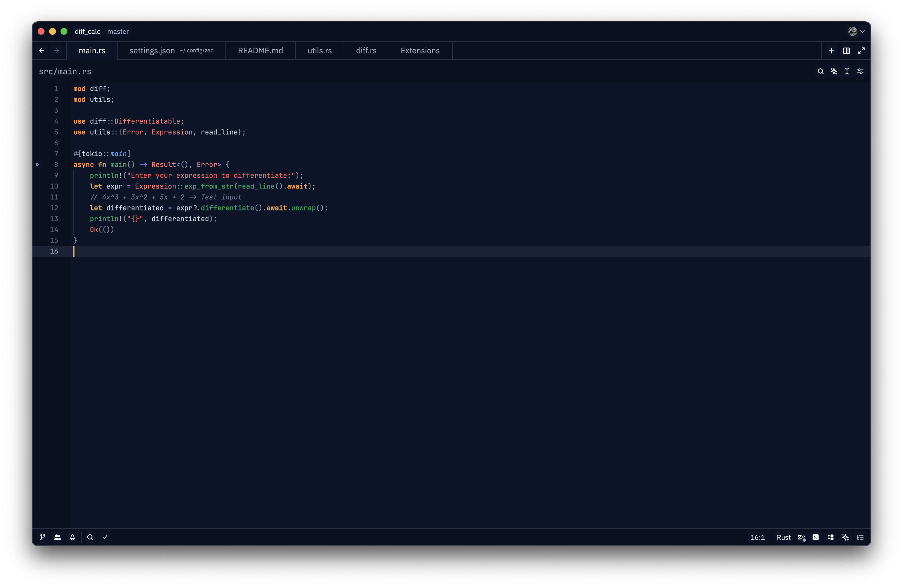Toggle the outline panel icon
This screenshot has width=903, height=588.
point(860,537)
